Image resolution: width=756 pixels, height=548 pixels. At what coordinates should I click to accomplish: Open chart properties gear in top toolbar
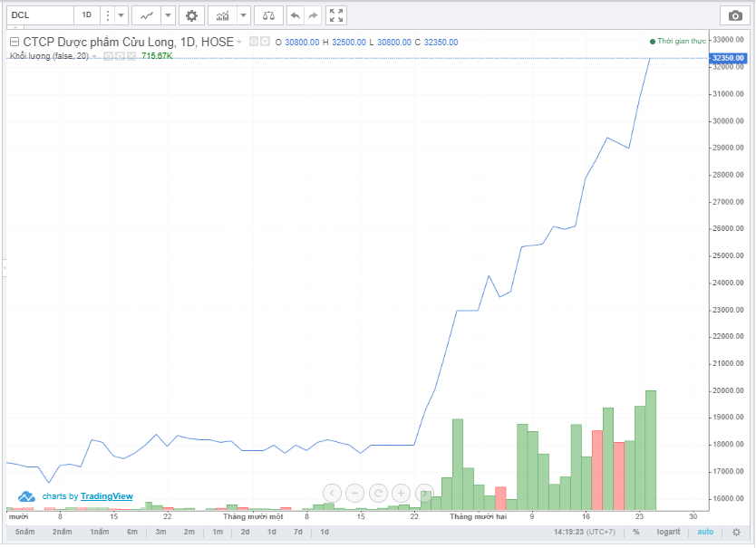tap(191, 15)
